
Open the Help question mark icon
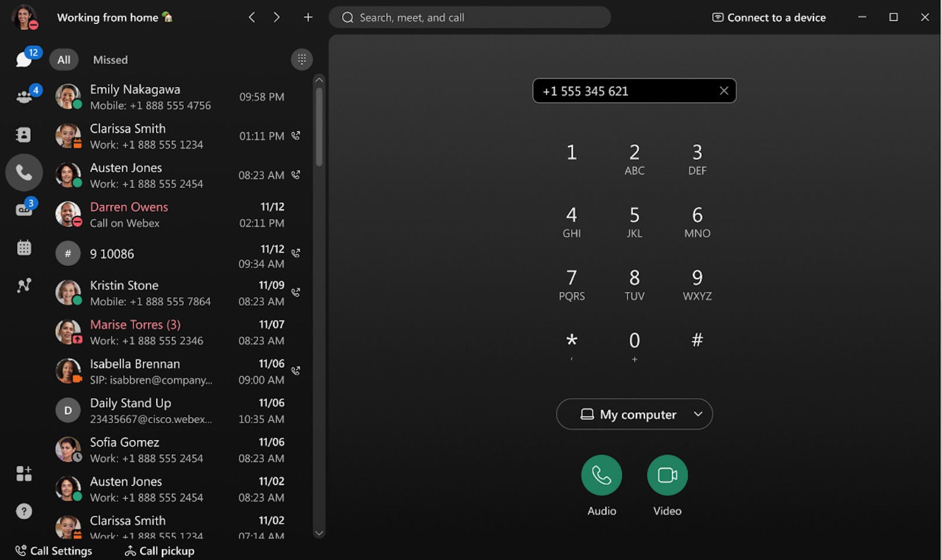[24, 511]
